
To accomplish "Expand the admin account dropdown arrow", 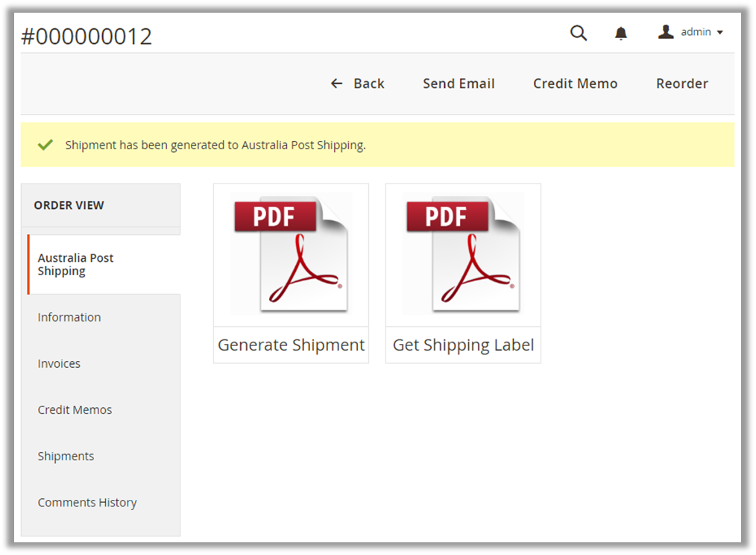I will 719,33.
